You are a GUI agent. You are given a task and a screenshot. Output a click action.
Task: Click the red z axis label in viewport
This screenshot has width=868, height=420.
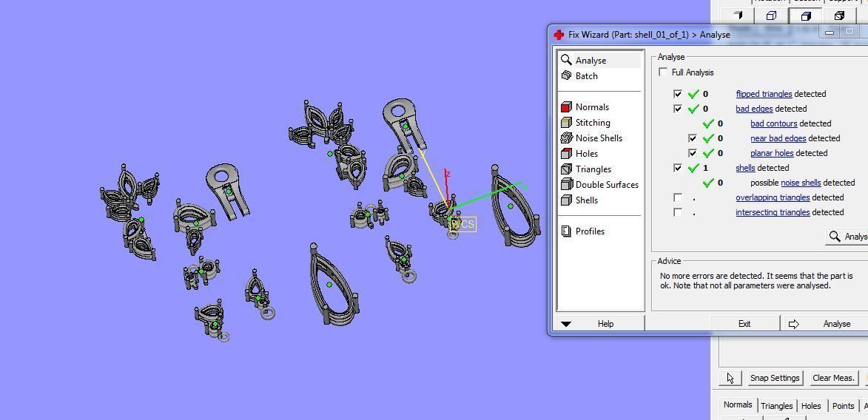[x=447, y=174]
